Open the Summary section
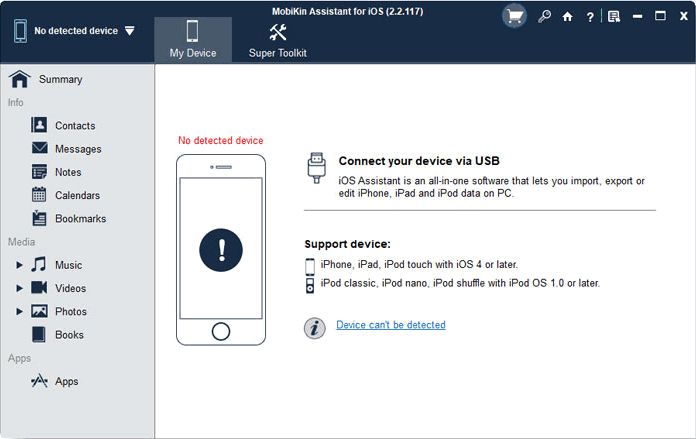Screen dimensions: 696x439 tap(60, 79)
